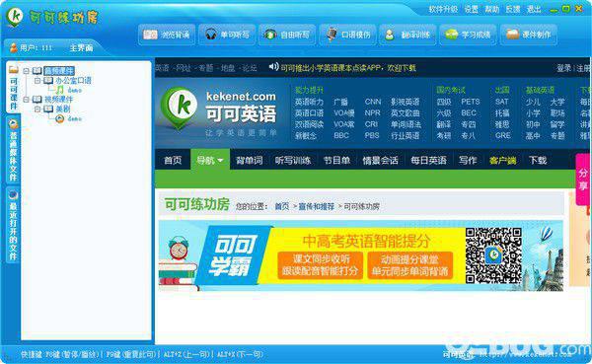Open the 听写训练 site navigation tab
Viewport: 592px width, 364px height.
pos(293,160)
